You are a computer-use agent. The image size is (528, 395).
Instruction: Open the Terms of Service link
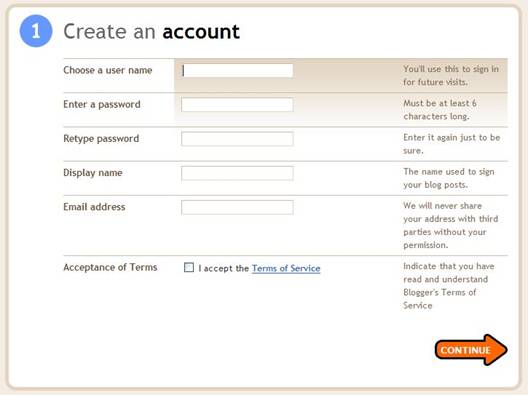[286, 268]
